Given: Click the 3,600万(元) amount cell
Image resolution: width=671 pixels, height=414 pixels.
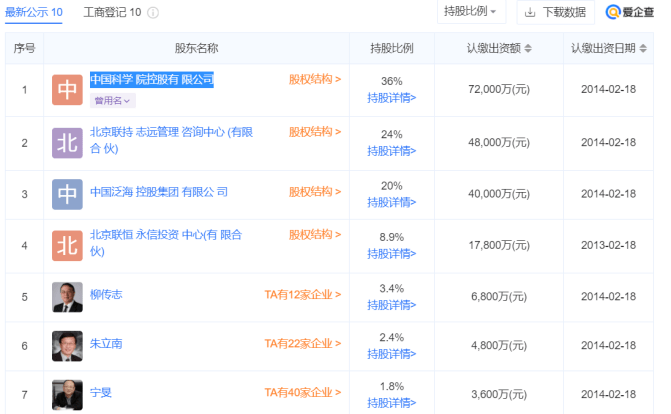Looking at the screenshot, I should point(499,394).
